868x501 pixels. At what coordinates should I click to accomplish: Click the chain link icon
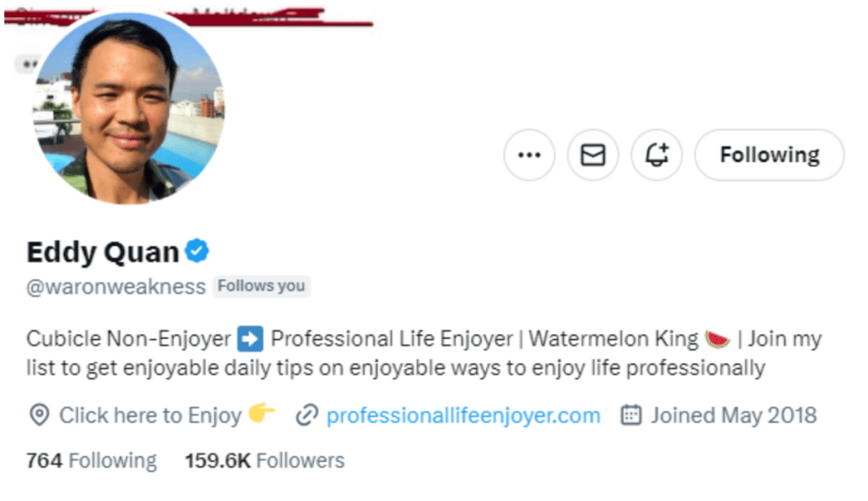pos(306,415)
